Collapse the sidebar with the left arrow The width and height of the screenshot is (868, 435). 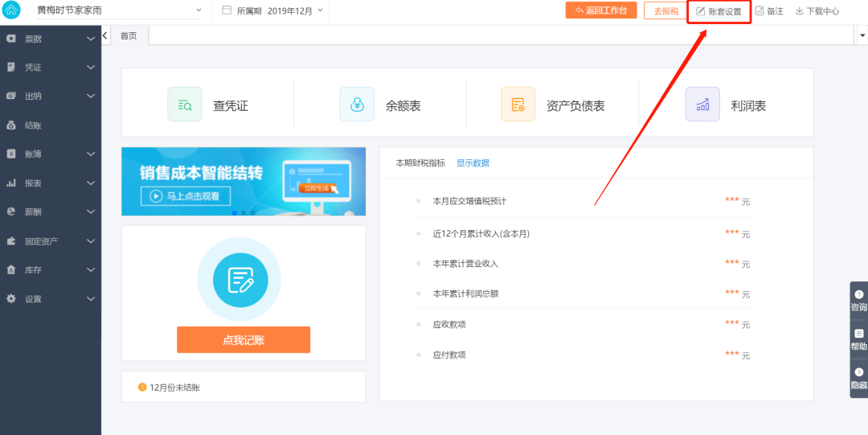[x=105, y=35]
